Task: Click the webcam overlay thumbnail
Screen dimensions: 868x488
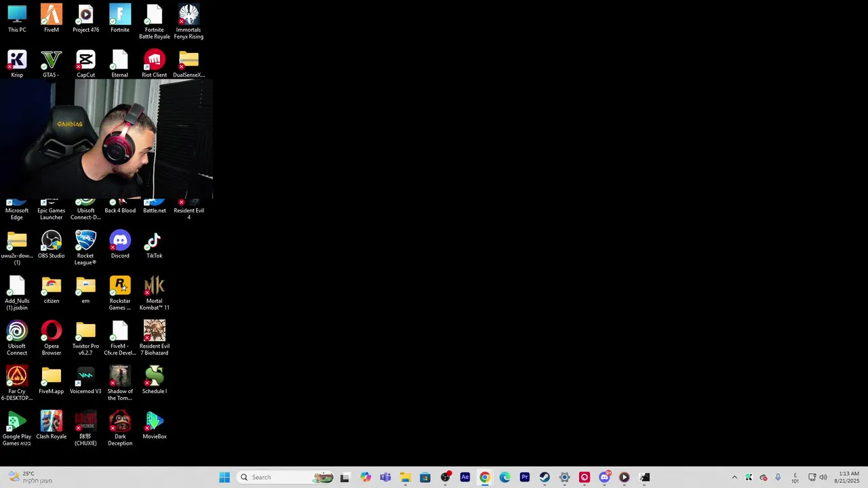Action: coord(106,140)
